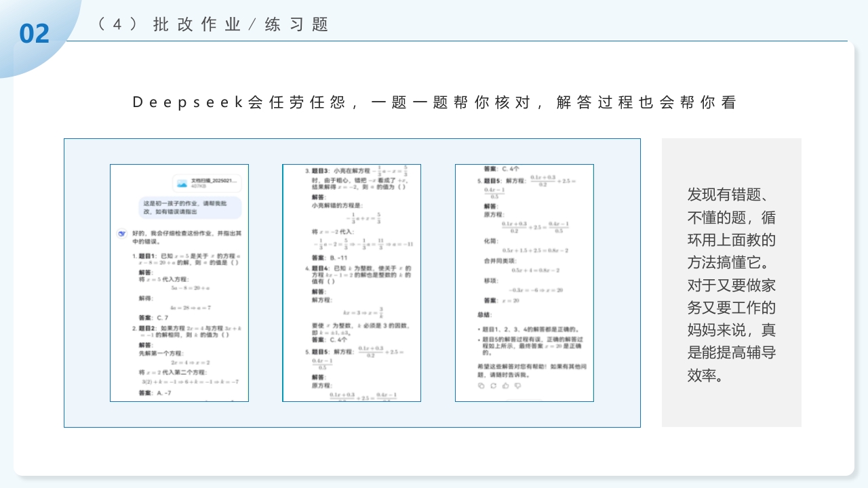Viewport: 868px width, 488px height.
Task: Click the slide number 02 badge
Action: 35,31
